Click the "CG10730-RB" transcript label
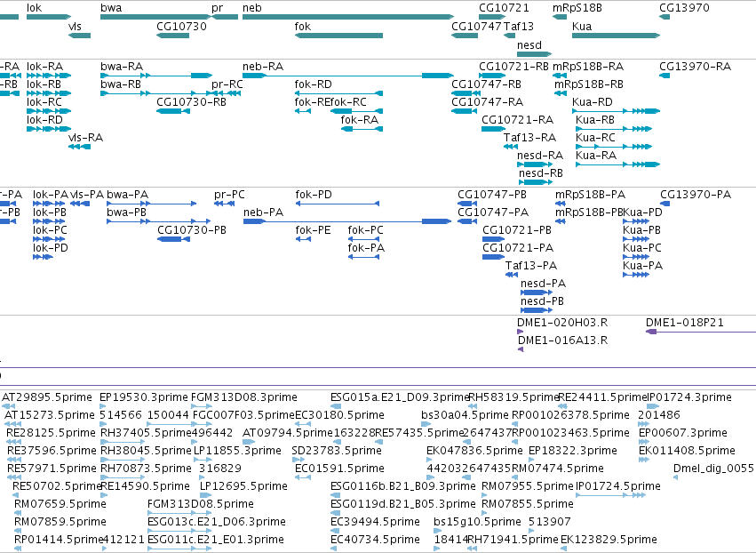Image resolution: width=756 pixels, height=553 pixels. pos(191,102)
